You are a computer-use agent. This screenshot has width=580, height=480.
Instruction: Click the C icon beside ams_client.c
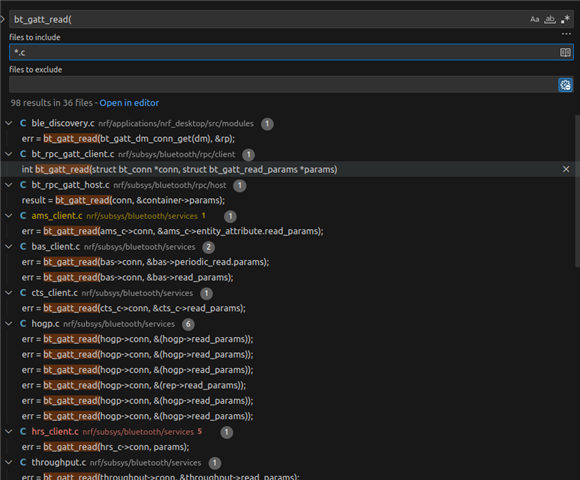(x=23, y=216)
